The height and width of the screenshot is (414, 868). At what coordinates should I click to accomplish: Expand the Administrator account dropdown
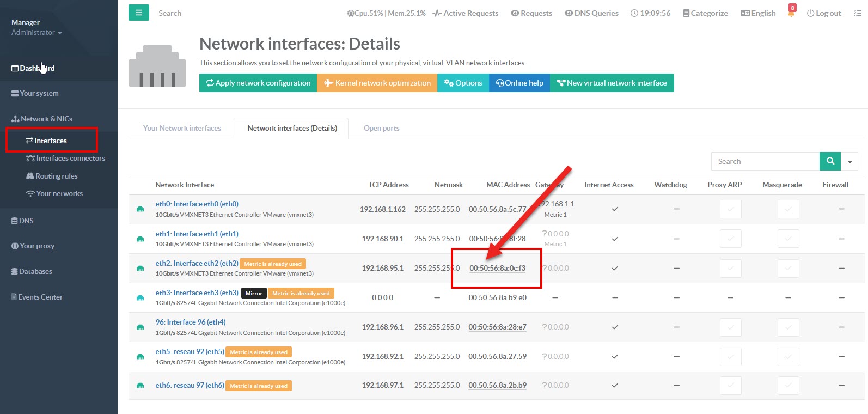[x=36, y=33]
